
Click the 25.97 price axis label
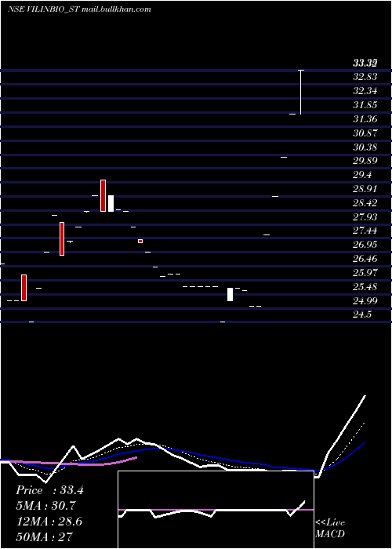pyautogui.click(x=365, y=272)
